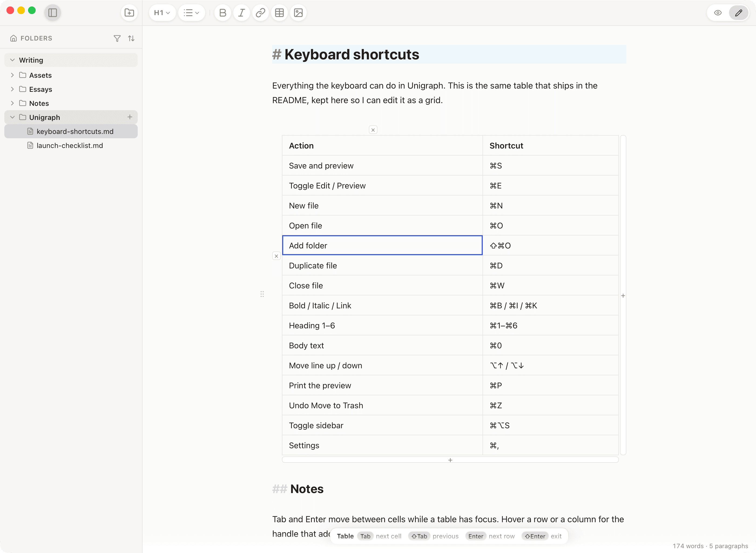Click the Print the preview cell
756x553 pixels.
pos(383,385)
